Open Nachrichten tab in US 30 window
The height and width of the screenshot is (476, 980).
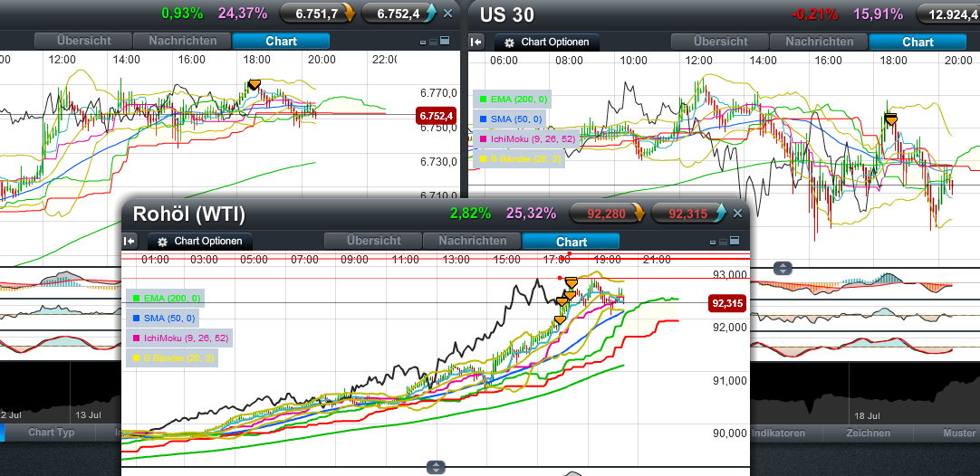point(819,42)
